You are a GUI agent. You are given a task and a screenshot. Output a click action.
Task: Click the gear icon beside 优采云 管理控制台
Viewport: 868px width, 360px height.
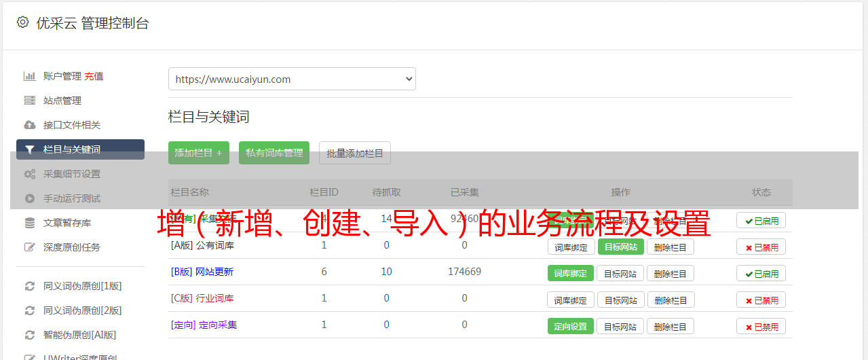pos(22,22)
